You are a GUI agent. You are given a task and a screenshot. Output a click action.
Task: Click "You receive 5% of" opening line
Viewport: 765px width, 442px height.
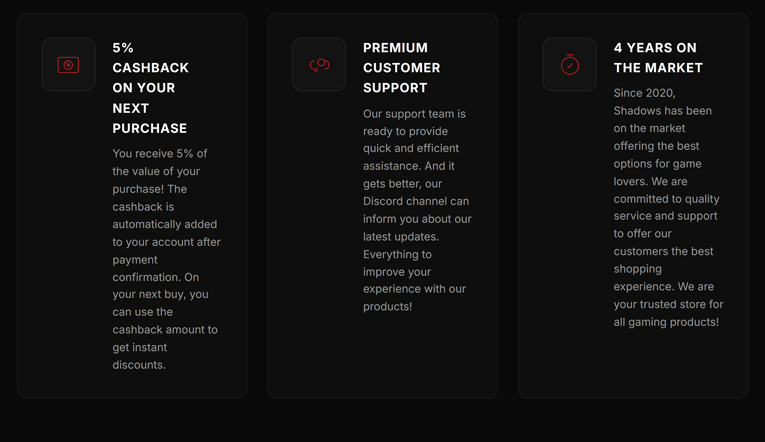pyautogui.click(x=160, y=154)
